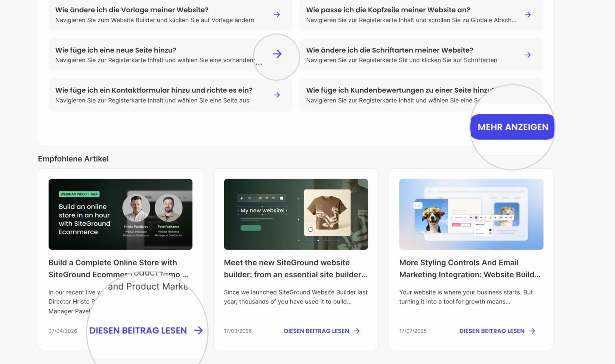Click excerpt 'Your website is where your business starts'
Viewport: 615px width, 364px height.
tap(466, 297)
